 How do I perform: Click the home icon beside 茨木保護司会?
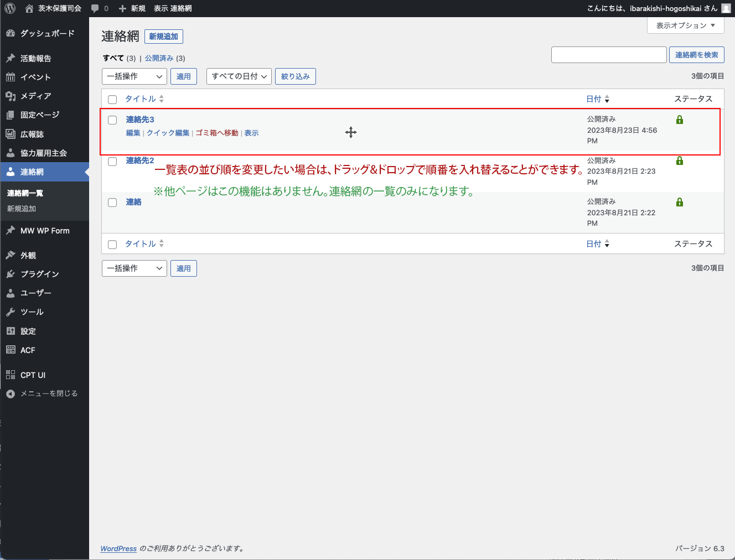29,8
